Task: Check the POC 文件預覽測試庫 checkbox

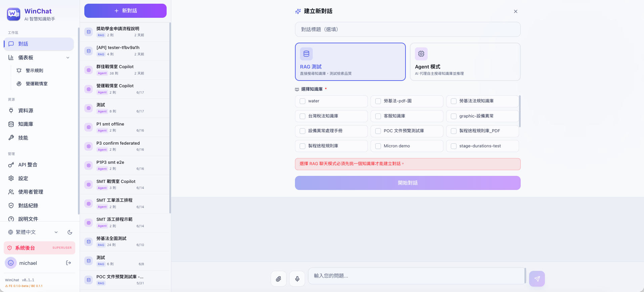Action: (x=378, y=131)
